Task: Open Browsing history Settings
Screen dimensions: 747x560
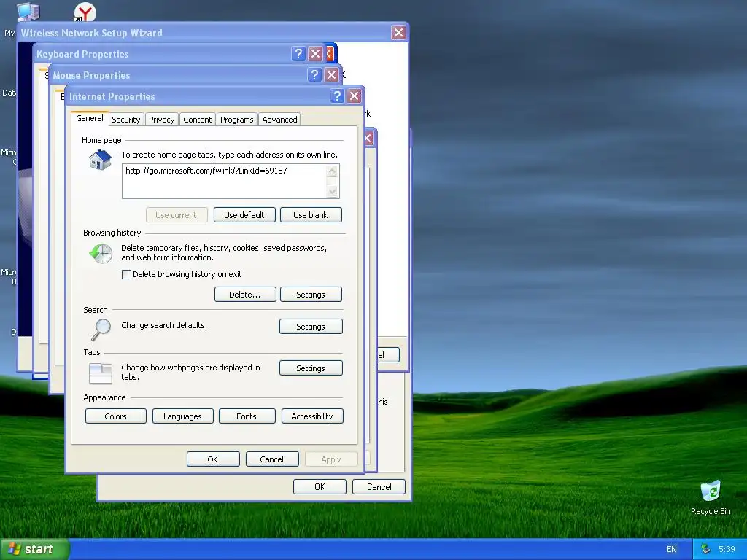Action: (x=311, y=295)
